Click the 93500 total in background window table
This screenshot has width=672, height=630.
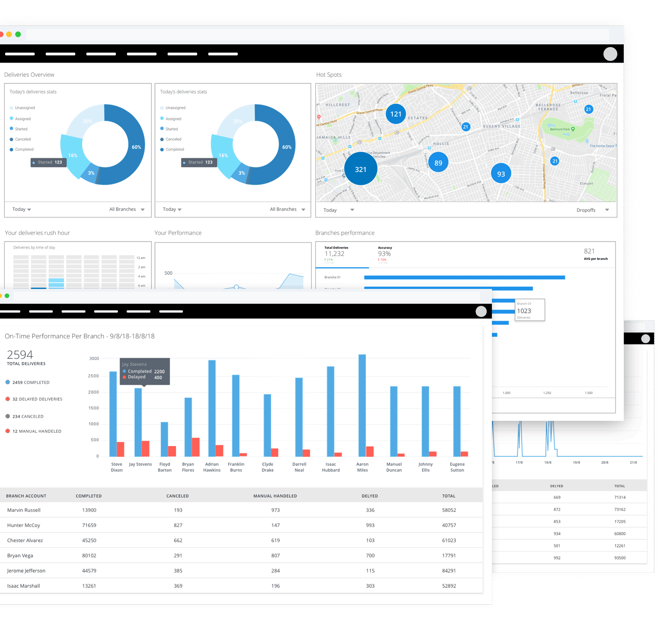pos(620,558)
